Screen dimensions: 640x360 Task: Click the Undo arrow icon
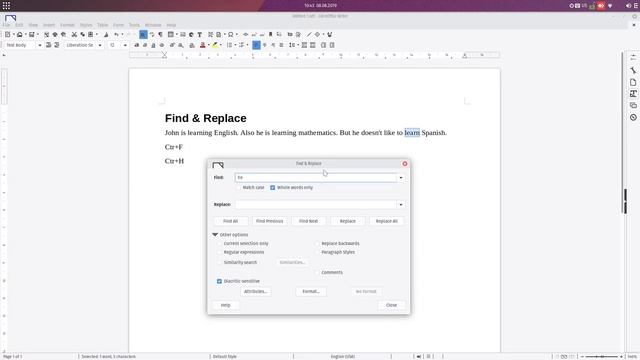point(116,35)
